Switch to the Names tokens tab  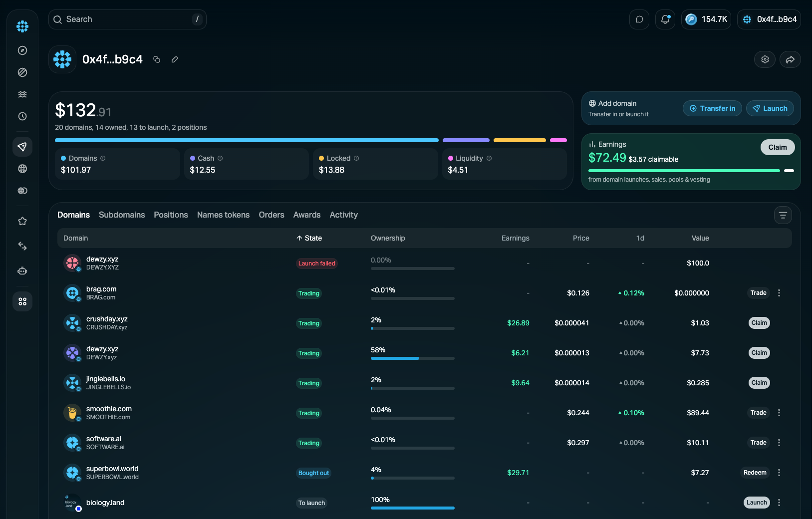pyautogui.click(x=223, y=215)
